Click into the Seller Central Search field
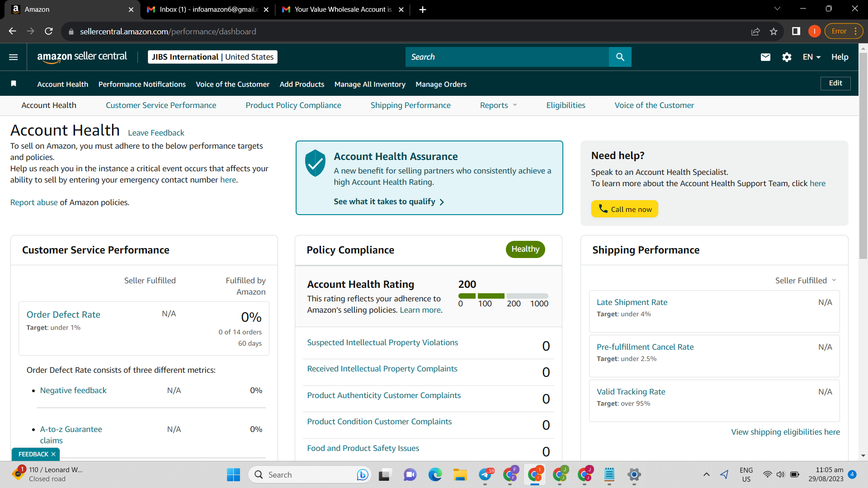Screen dimensions: 868x488 click(x=507, y=57)
